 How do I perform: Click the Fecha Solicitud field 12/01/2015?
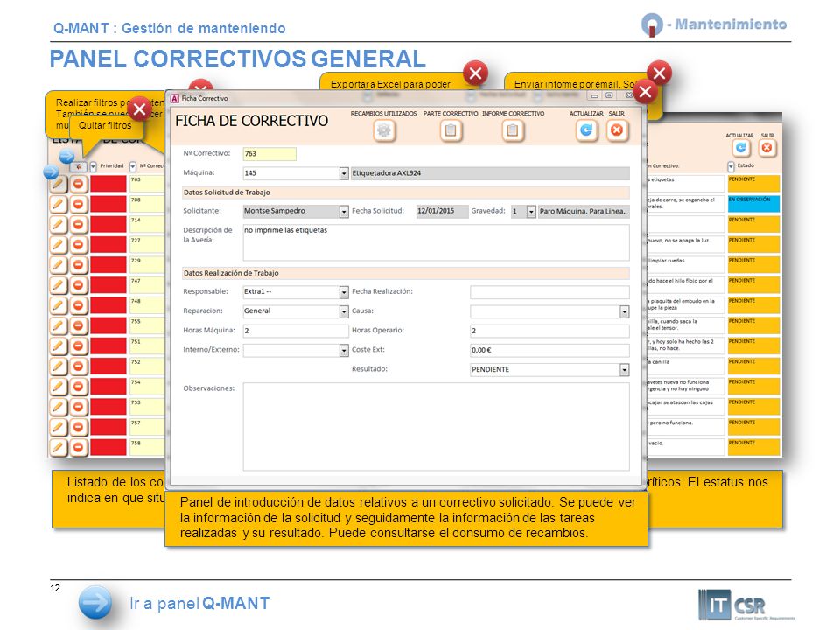(x=442, y=211)
